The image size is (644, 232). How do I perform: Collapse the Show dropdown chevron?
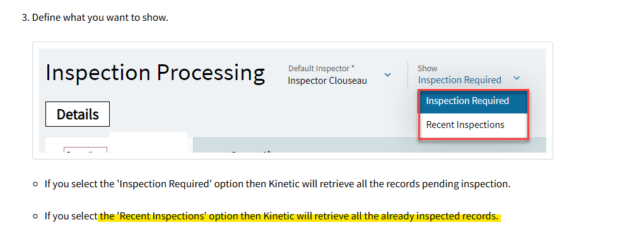pos(517,78)
